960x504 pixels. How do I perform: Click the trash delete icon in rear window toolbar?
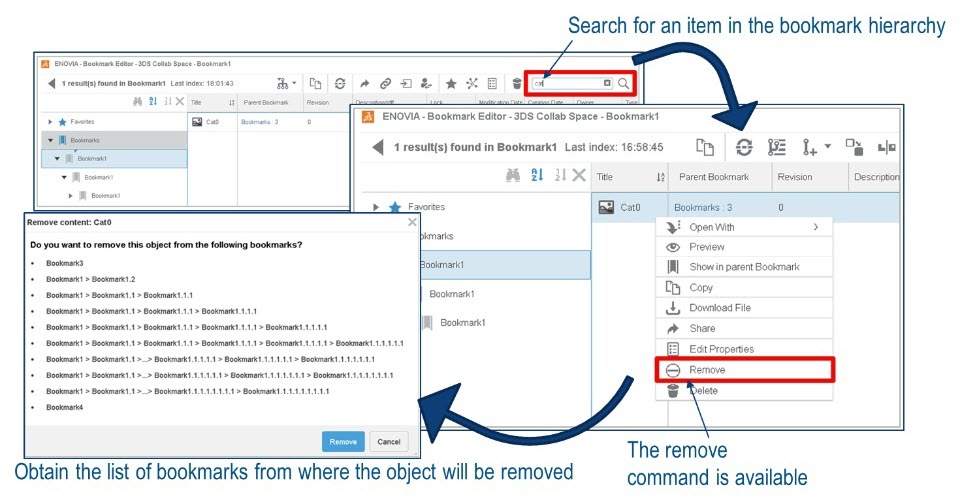(x=517, y=84)
